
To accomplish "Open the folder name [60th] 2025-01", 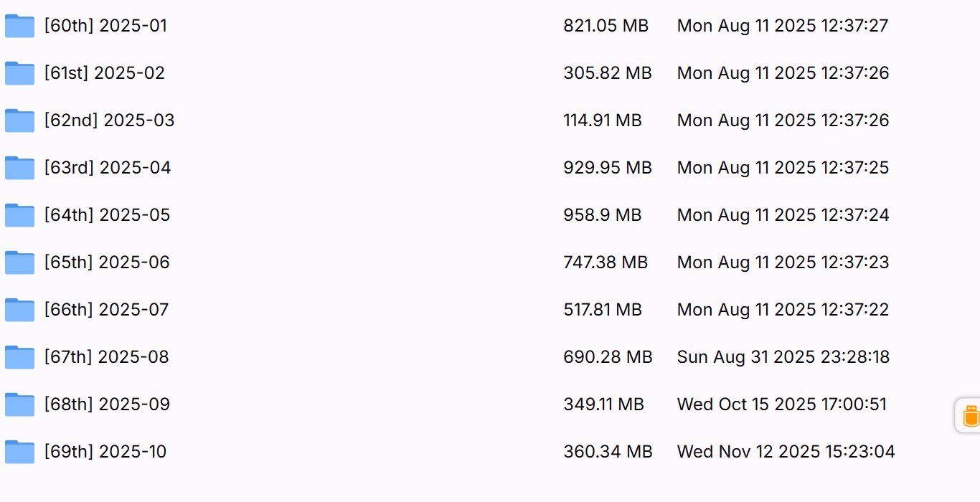I will coord(105,26).
